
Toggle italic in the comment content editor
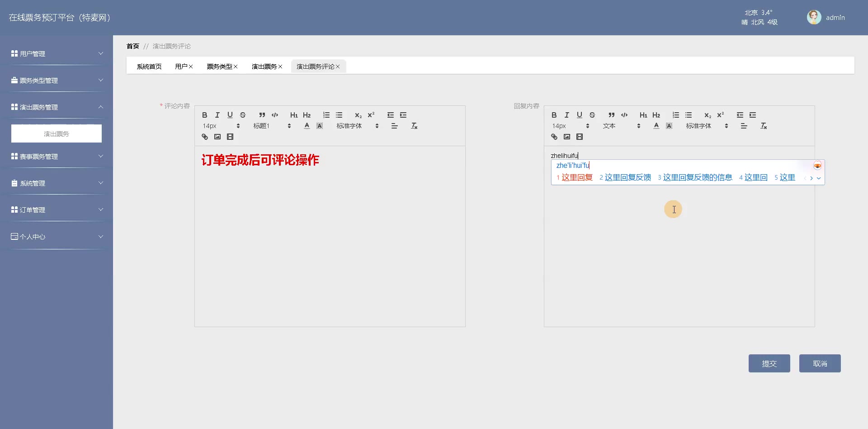point(217,115)
